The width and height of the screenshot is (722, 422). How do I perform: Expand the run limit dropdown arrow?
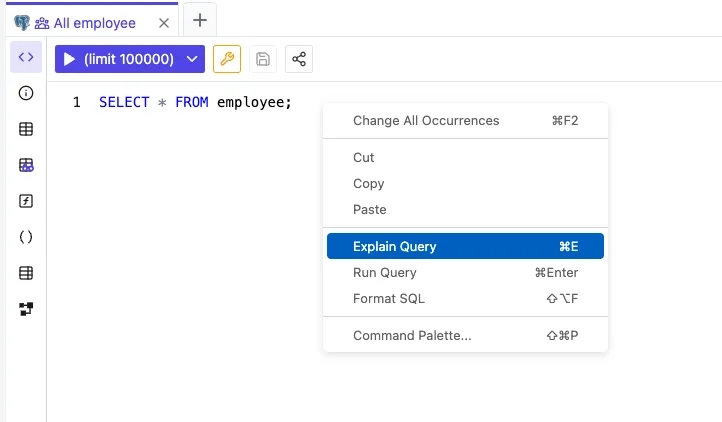point(192,59)
